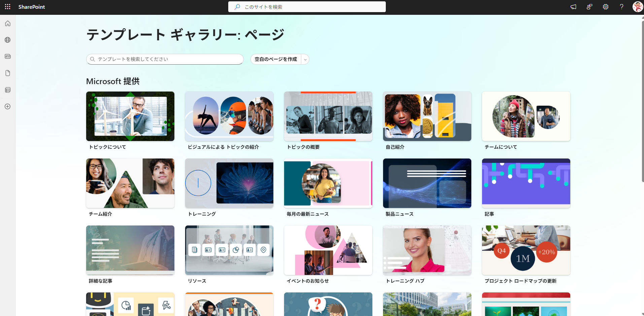Click the チーム紹介 caption text
Viewport: 644px width, 316px height.
100,214
